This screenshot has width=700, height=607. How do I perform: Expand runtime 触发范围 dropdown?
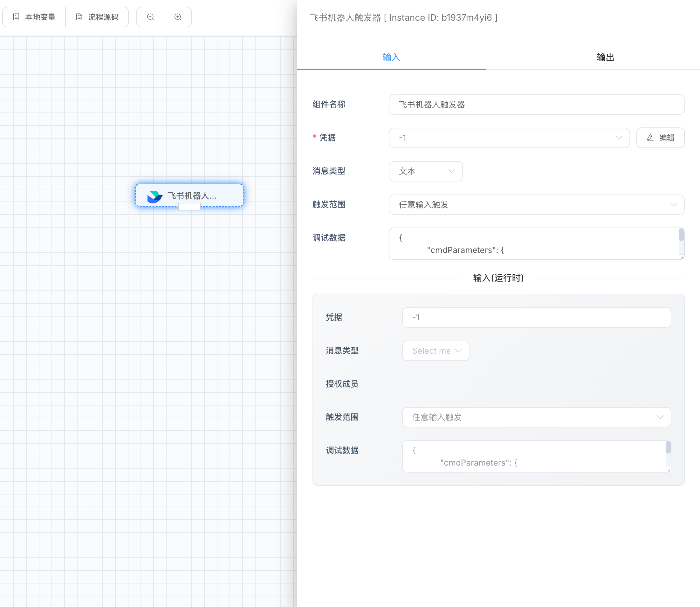[x=536, y=417]
